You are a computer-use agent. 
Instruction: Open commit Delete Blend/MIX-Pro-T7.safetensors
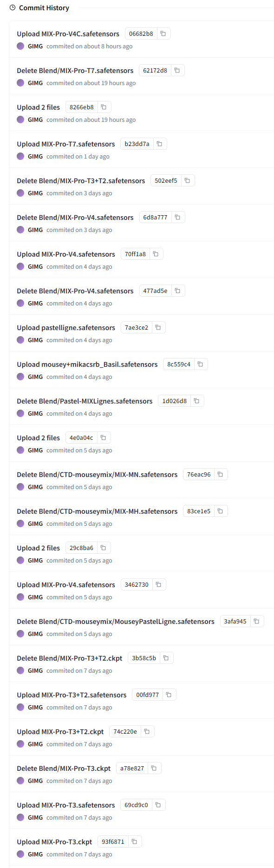click(75, 71)
